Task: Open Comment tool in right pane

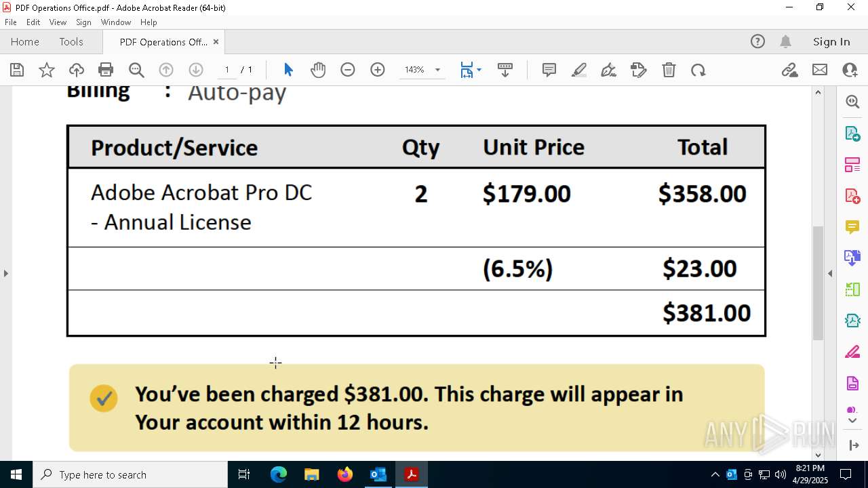Action: [852, 227]
